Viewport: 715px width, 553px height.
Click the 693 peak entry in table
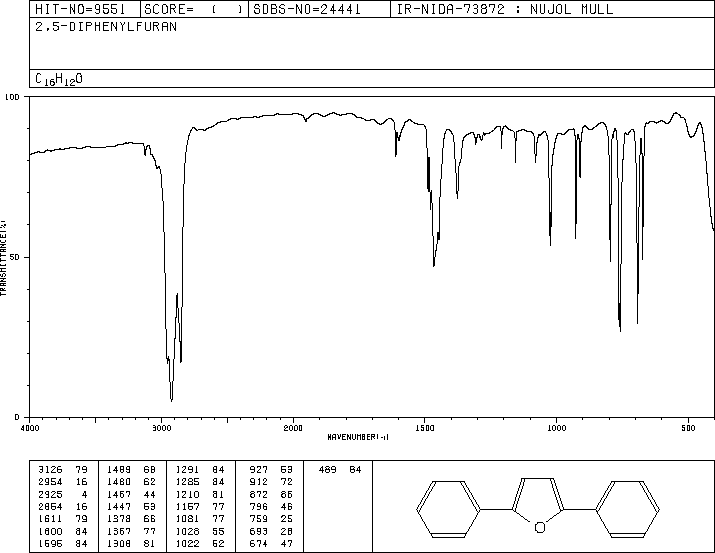(x=271, y=531)
